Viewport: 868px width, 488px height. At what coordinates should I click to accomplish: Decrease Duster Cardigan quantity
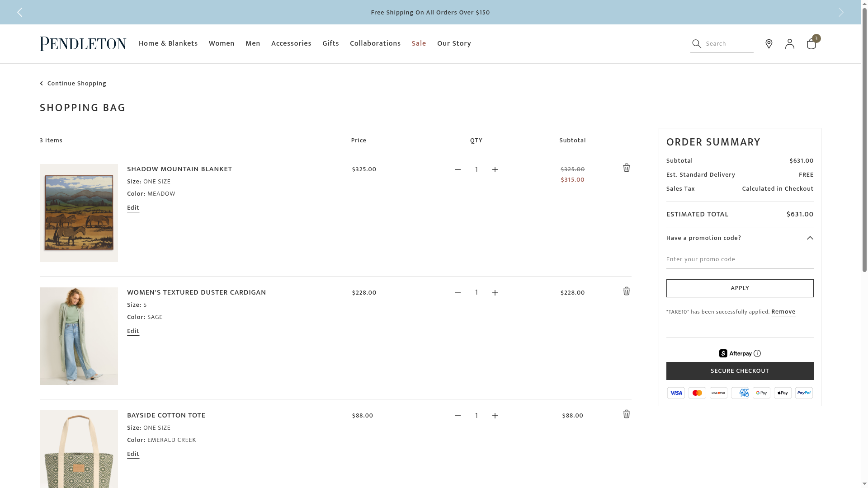pos(458,293)
